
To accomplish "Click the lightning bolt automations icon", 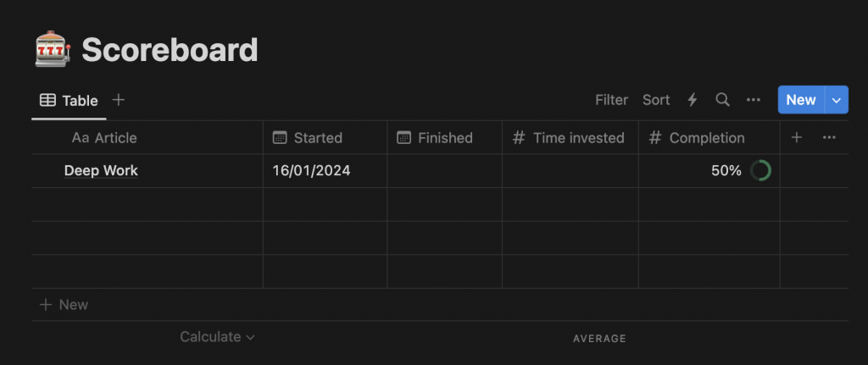I will pos(693,100).
